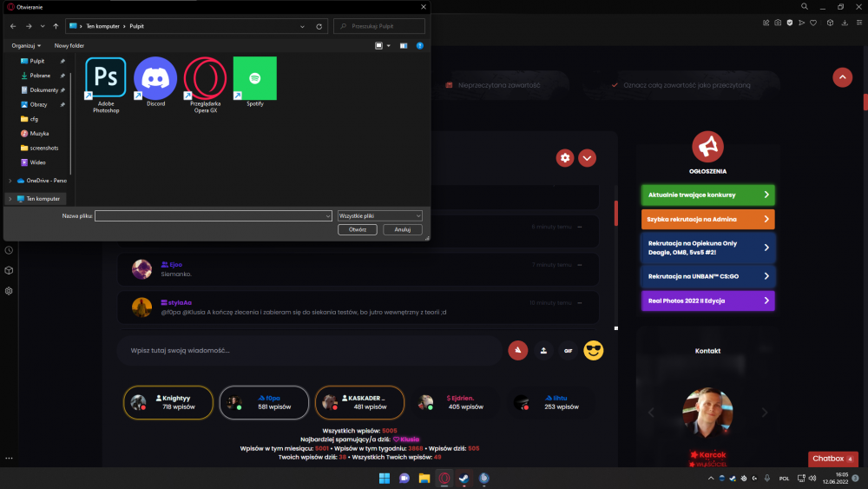Viewport: 868px width, 489px height.
Task: Click the Otwórz button
Action: (x=357, y=229)
